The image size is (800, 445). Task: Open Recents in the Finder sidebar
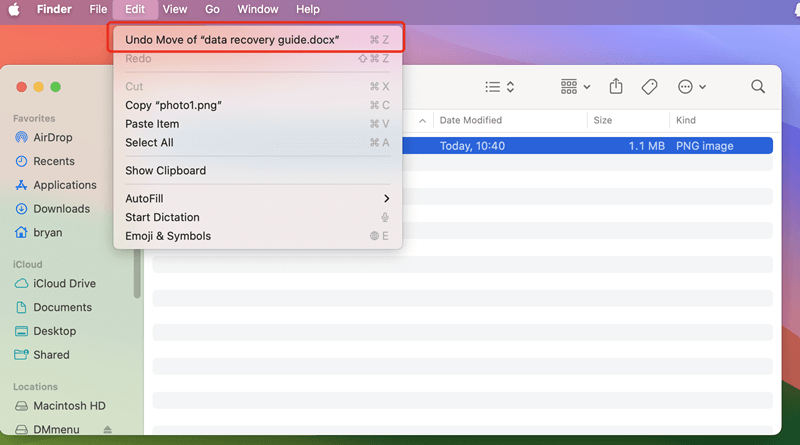tap(45, 161)
